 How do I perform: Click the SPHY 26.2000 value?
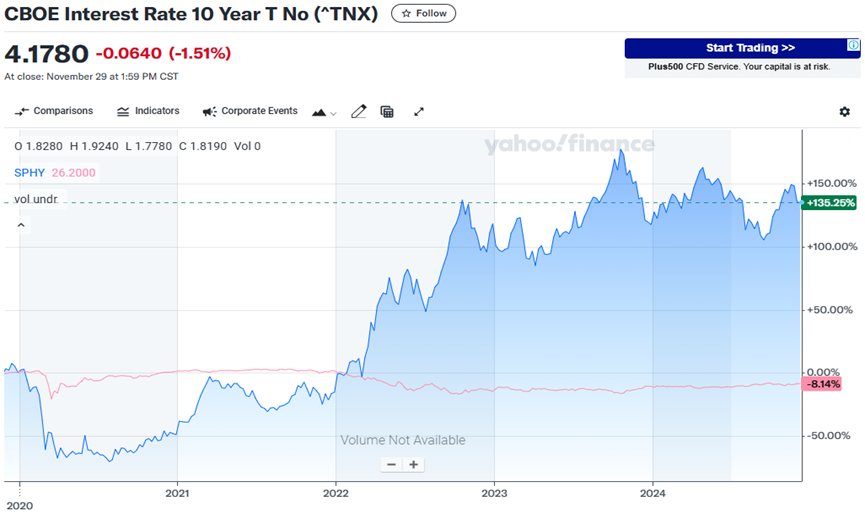coord(73,173)
